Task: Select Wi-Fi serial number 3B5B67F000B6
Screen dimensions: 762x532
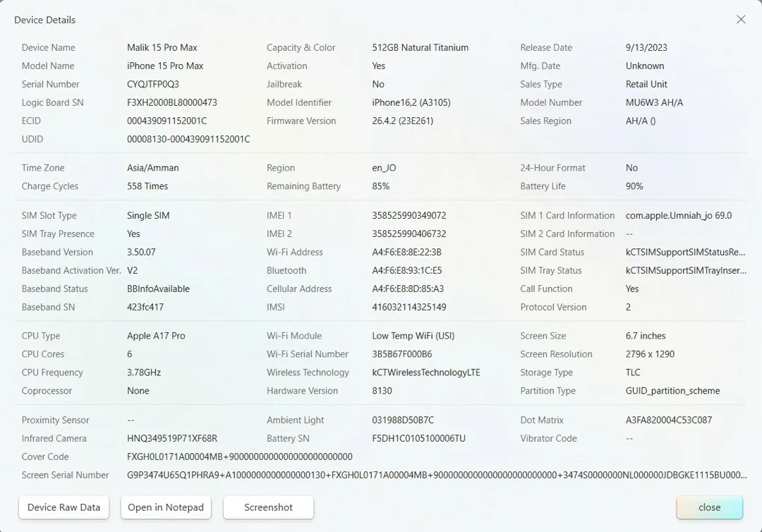Action: pos(402,354)
